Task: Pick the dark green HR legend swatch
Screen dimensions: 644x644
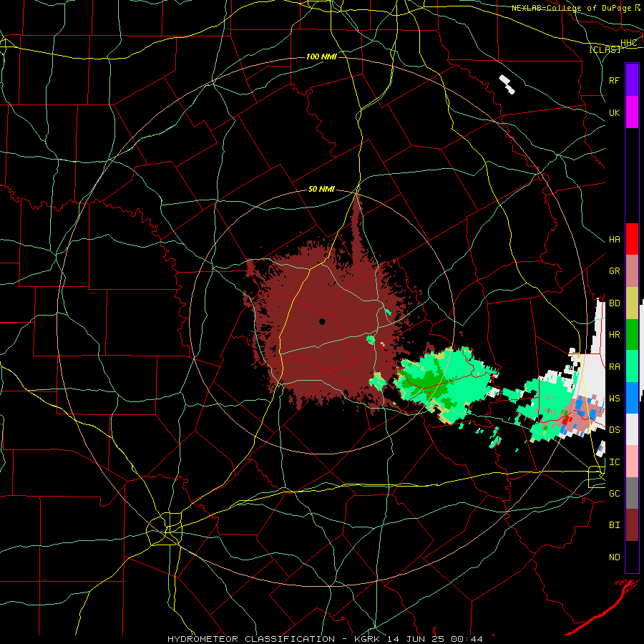Action: click(632, 334)
